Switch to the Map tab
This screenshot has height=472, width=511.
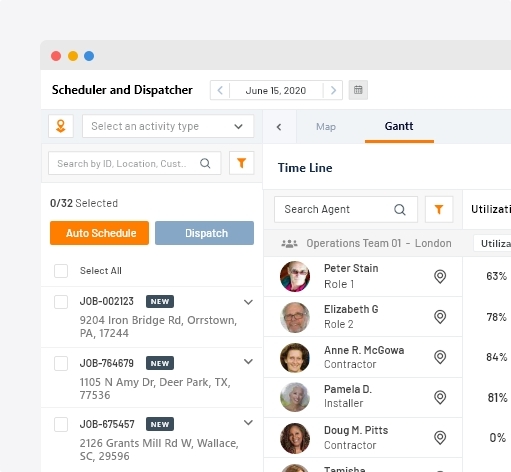pos(326,127)
